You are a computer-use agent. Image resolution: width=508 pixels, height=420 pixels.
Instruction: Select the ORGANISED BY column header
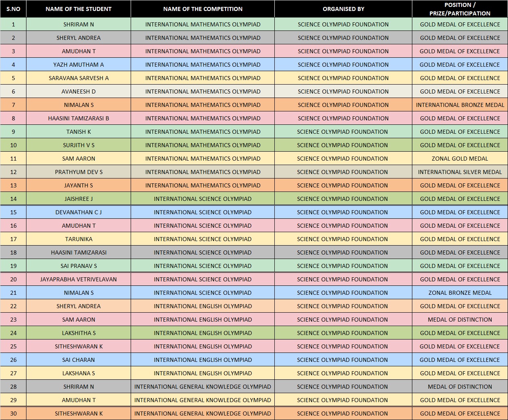point(343,9)
